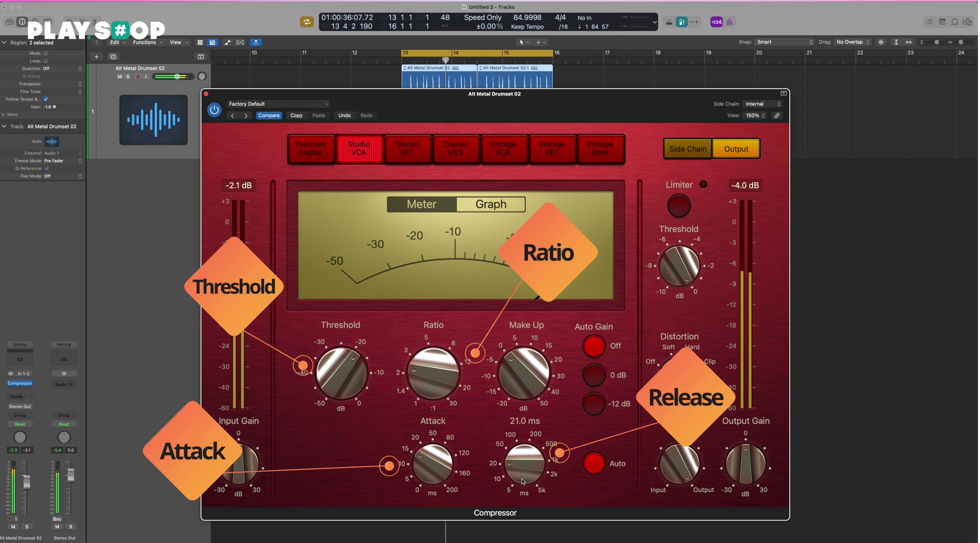Select the Vintage Opto compressor type
Viewport: 980px width, 543px height.
click(600, 149)
